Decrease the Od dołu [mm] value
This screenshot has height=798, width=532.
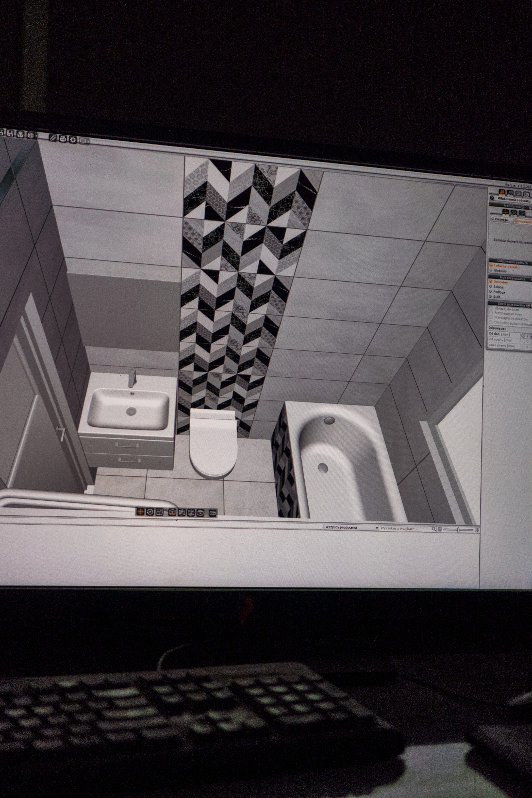pyautogui.click(x=523, y=336)
